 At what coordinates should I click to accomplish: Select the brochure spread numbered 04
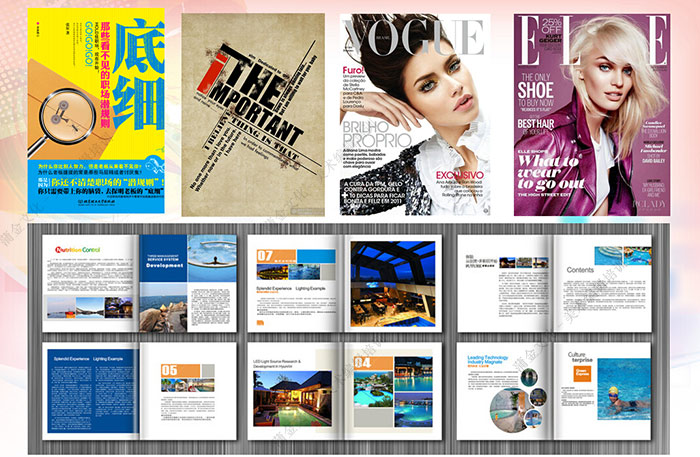tap(344, 391)
